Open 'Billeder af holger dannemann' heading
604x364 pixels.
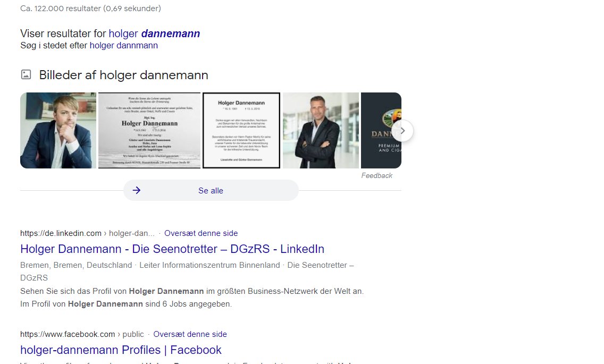124,75
